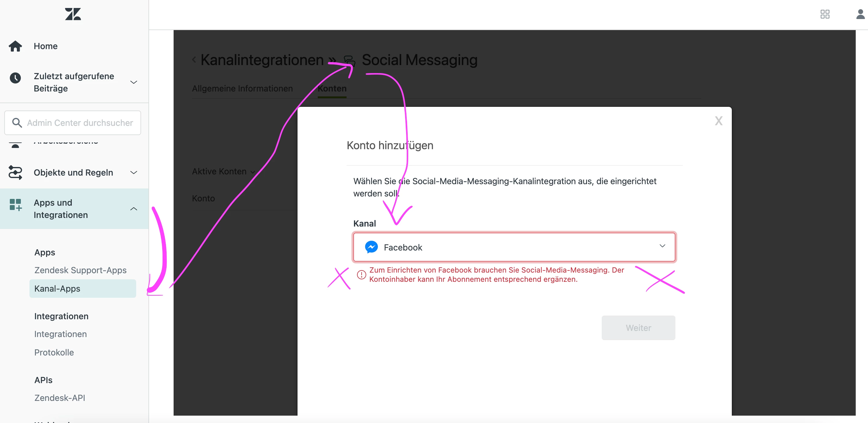Switch to Allgemeine Informationen tab
The image size is (868, 423).
(242, 88)
